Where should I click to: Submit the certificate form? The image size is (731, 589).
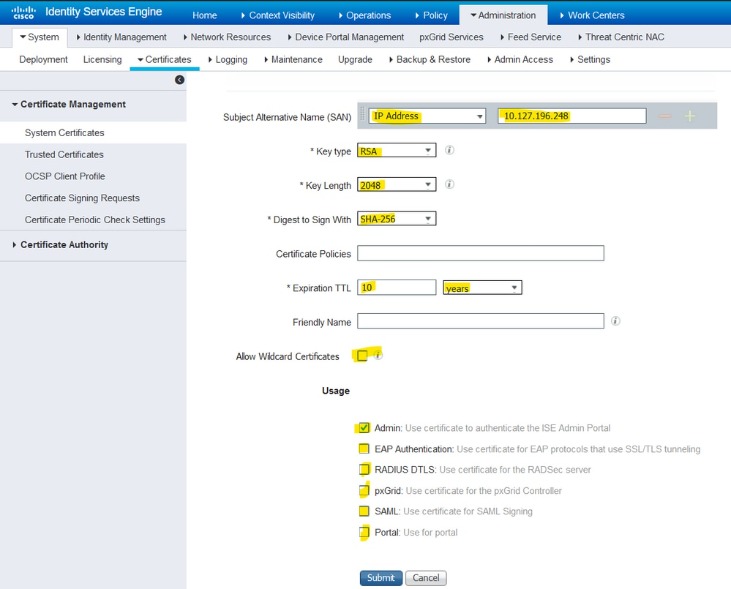pyautogui.click(x=381, y=577)
